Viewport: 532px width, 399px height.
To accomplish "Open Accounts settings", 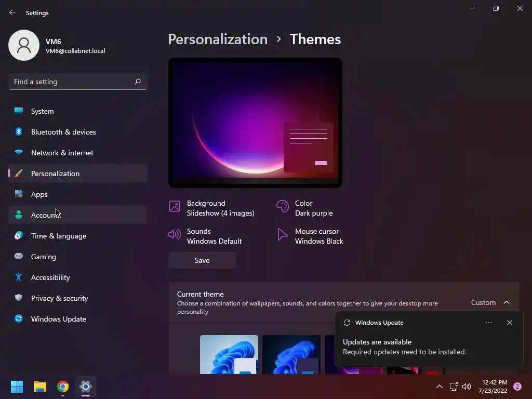I will point(78,215).
